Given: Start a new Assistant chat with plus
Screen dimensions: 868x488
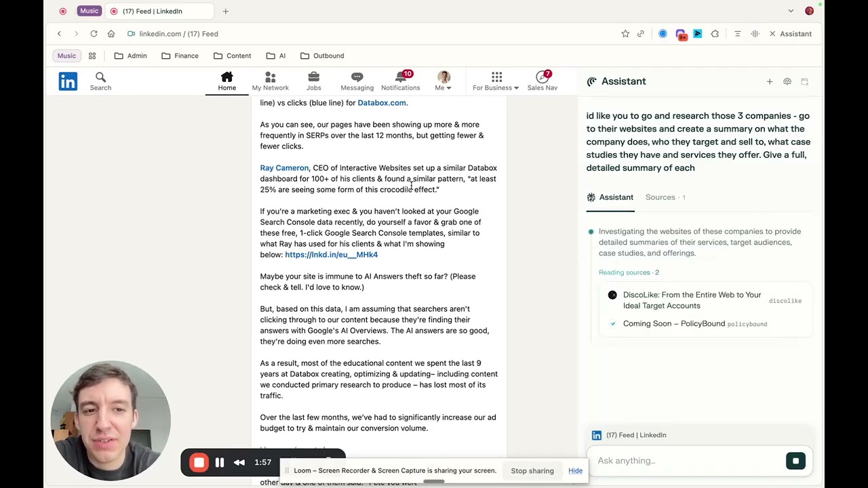Looking at the screenshot, I should pyautogui.click(x=770, y=82).
